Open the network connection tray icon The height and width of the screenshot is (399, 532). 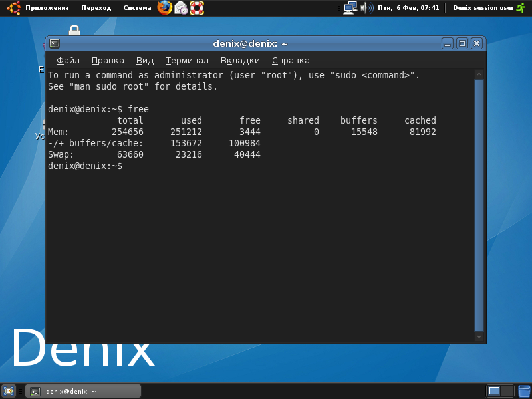pos(350,8)
